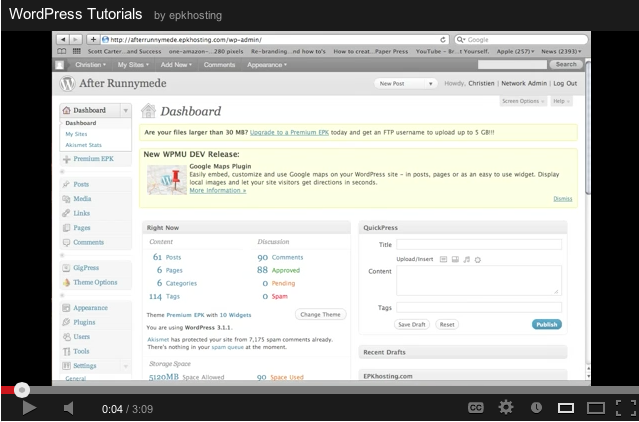
Task: Open the New Post dropdown
Action: 405,84
